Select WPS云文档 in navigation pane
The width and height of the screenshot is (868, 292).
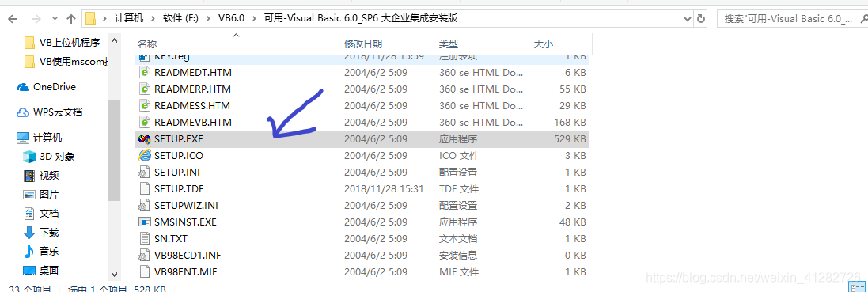pyautogui.click(x=57, y=112)
